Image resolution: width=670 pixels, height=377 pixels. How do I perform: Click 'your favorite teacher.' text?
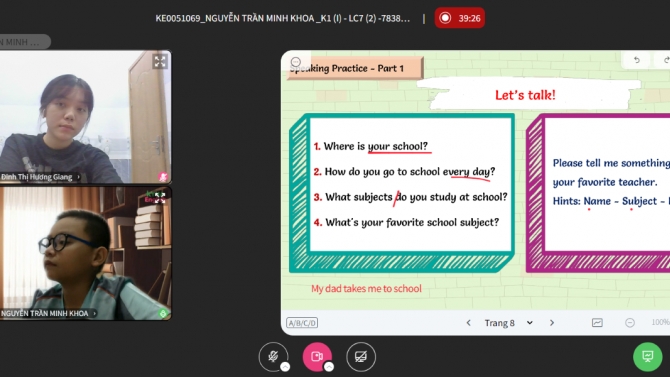605,182
